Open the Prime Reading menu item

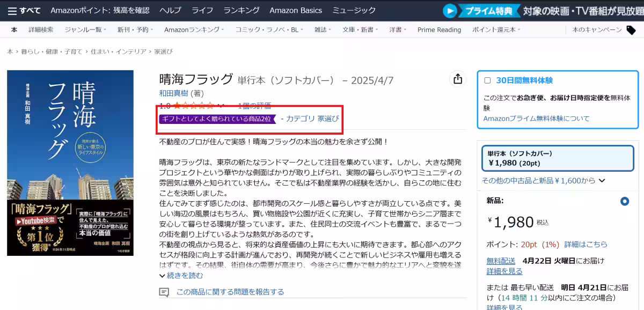tap(439, 30)
